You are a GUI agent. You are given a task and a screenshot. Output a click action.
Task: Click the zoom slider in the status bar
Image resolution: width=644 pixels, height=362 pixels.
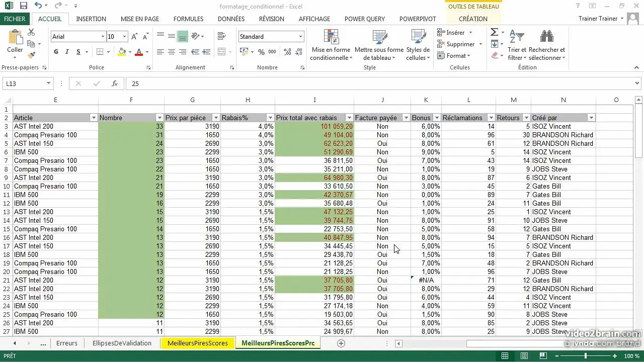point(585,356)
